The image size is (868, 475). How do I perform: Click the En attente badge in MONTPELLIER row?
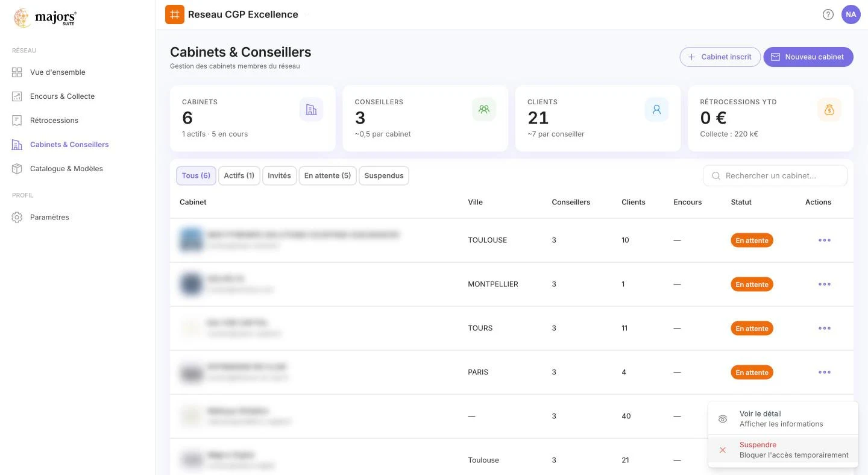752,285
